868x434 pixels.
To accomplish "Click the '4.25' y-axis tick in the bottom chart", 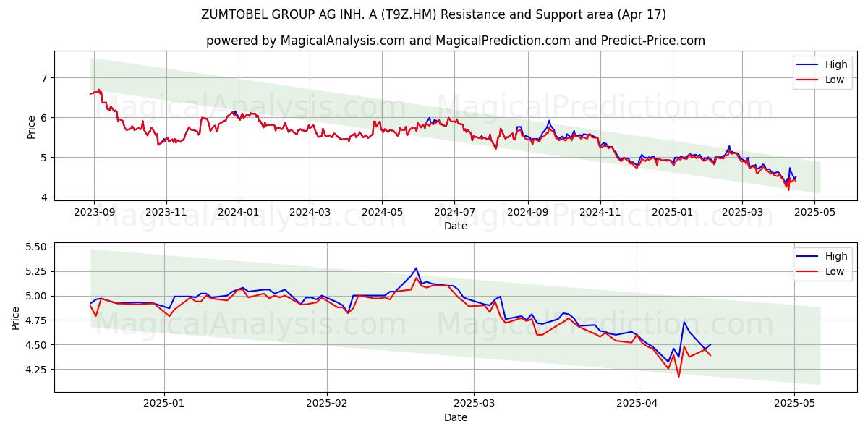I will [x=36, y=370].
